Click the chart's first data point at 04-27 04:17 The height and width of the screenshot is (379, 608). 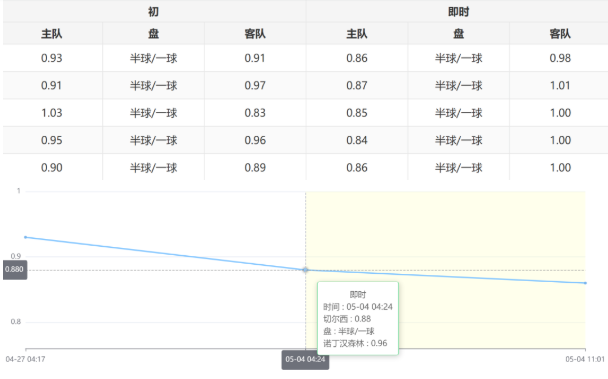[26, 237]
